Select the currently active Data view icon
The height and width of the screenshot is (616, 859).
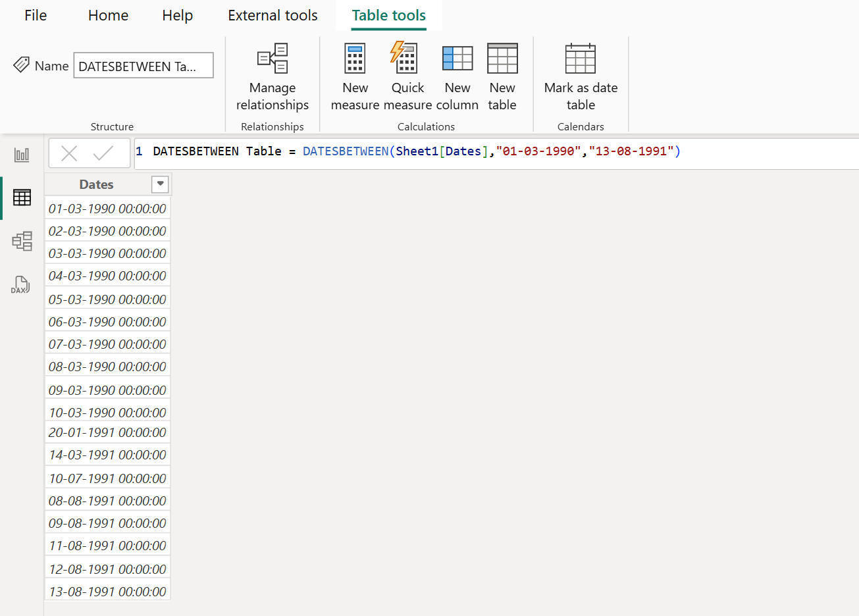pyautogui.click(x=22, y=197)
